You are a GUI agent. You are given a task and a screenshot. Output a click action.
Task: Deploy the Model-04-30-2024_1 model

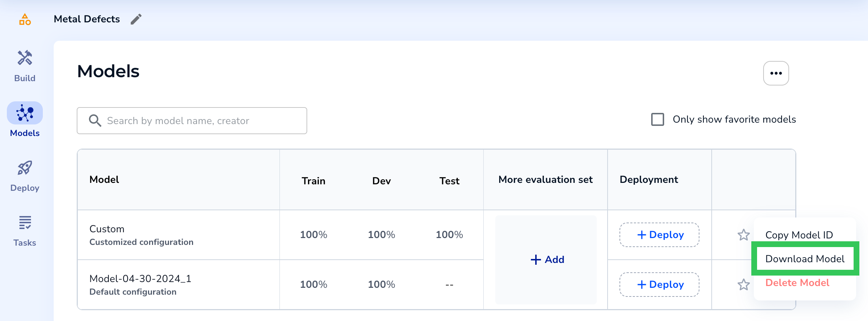point(659,285)
